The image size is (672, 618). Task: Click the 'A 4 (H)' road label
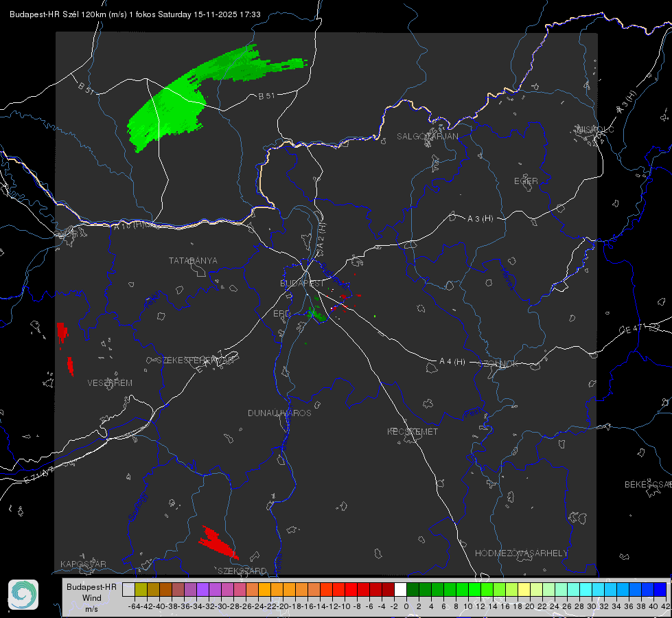pos(452,362)
